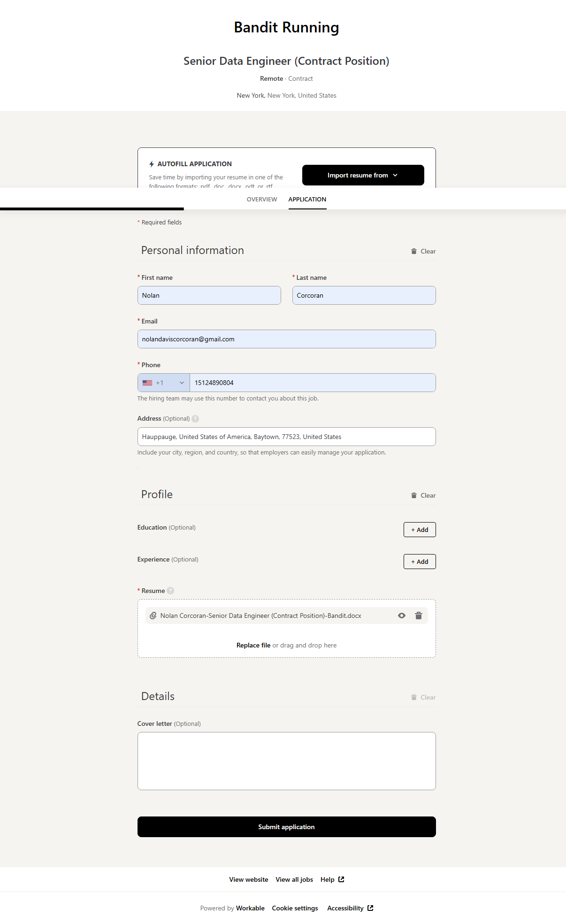This screenshot has width=566, height=924.
Task: Focus the Cover letter text area
Action: [x=286, y=761]
